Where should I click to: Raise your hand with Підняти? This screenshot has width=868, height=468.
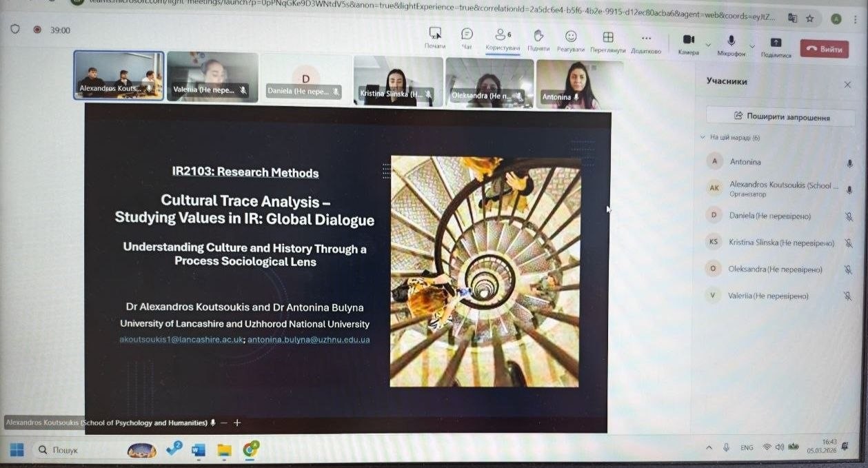538,37
